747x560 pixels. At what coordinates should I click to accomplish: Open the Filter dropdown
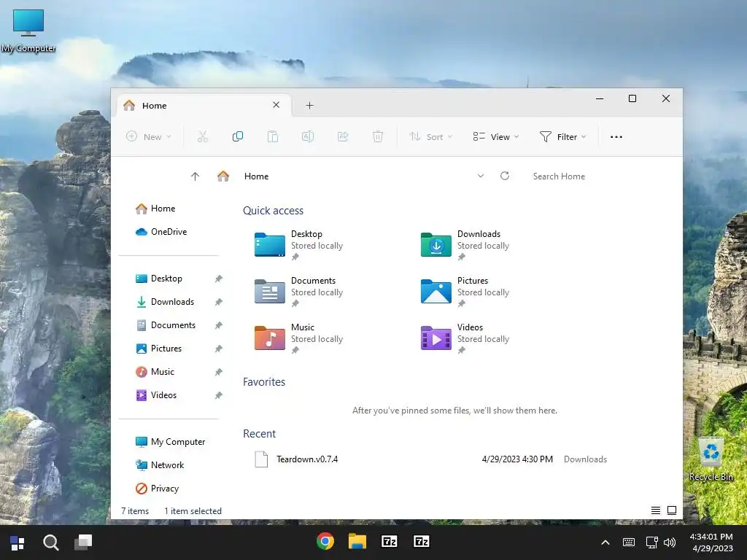pos(562,136)
